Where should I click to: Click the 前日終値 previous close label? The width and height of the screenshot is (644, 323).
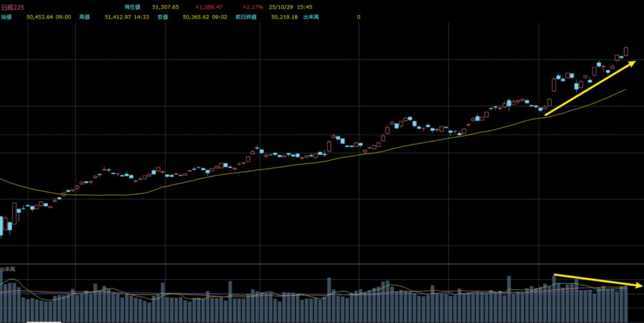pyautogui.click(x=245, y=17)
